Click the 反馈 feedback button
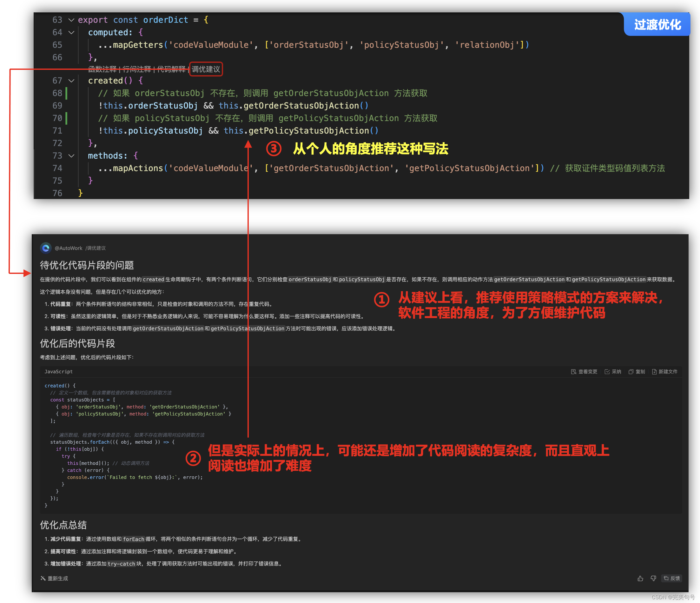 [672, 578]
